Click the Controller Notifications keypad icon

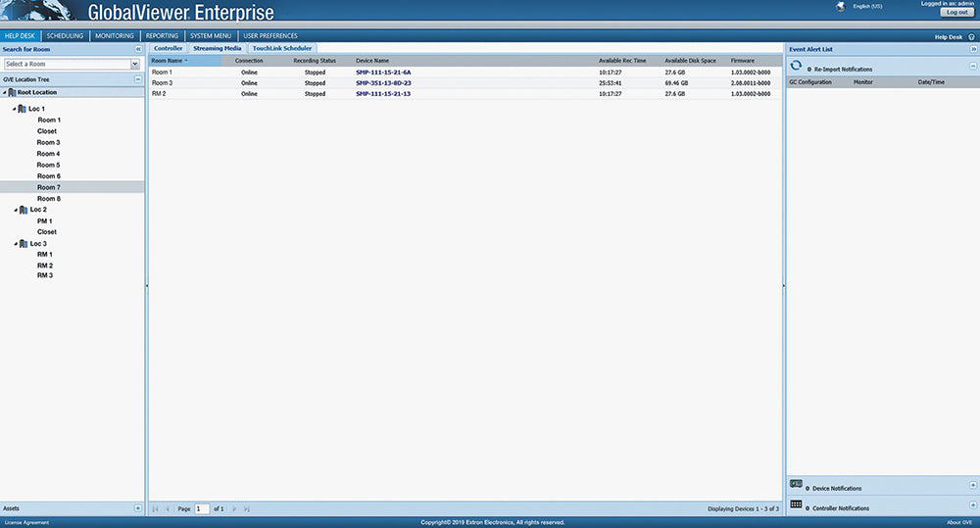[796, 504]
